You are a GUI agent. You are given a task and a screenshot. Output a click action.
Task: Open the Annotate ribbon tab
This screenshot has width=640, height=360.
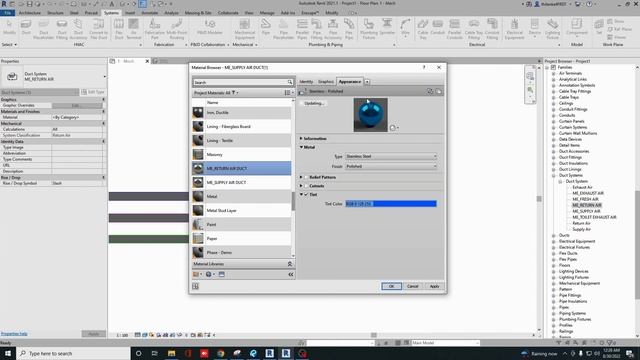tap(150, 13)
